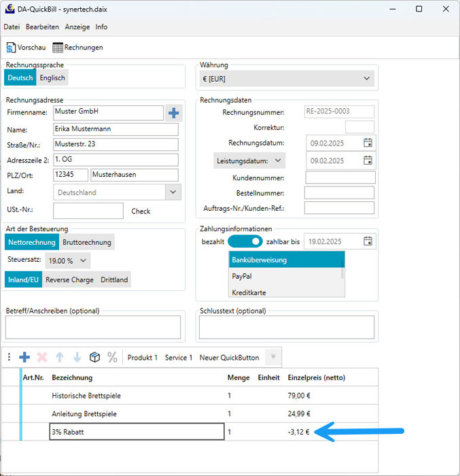The image size is (460, 476).
Task: Move line item down with arrow
Action: click(77, 357)
